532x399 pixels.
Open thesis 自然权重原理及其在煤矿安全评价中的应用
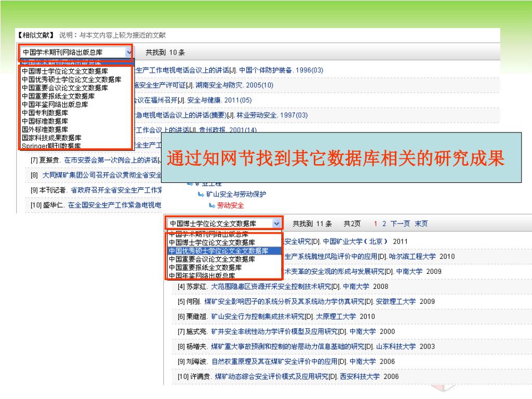click(x=274, y=362)
